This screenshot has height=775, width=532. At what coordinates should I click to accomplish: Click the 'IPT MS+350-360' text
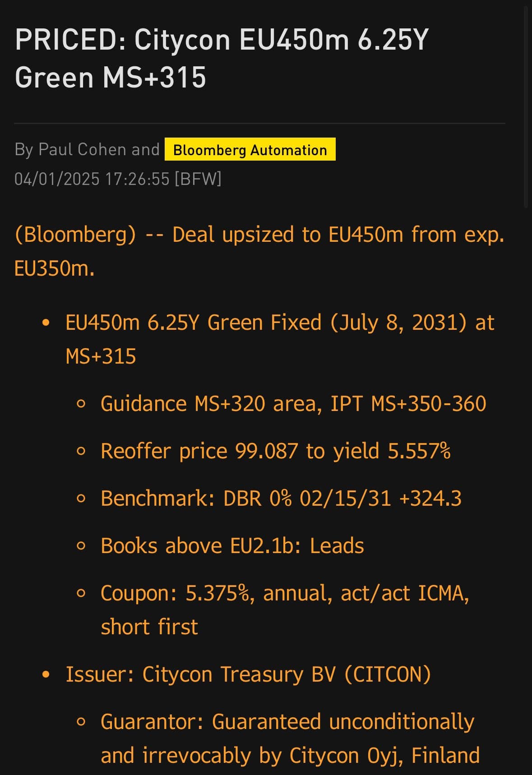coord(408,403)
